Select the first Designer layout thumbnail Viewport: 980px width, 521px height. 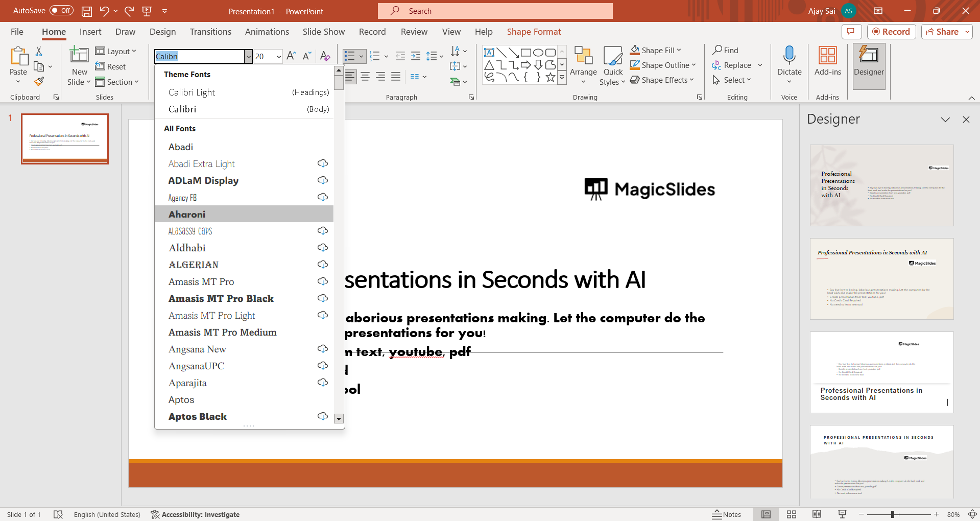(881, 185)
